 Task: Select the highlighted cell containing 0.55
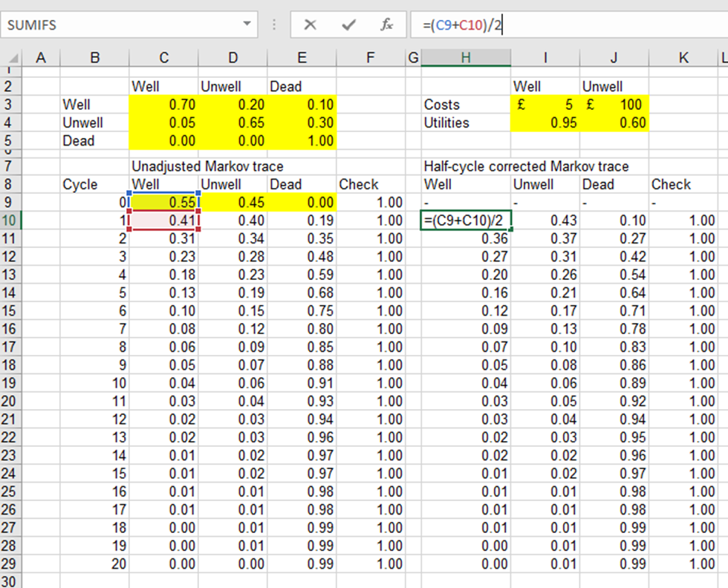(x=163, y=202)
